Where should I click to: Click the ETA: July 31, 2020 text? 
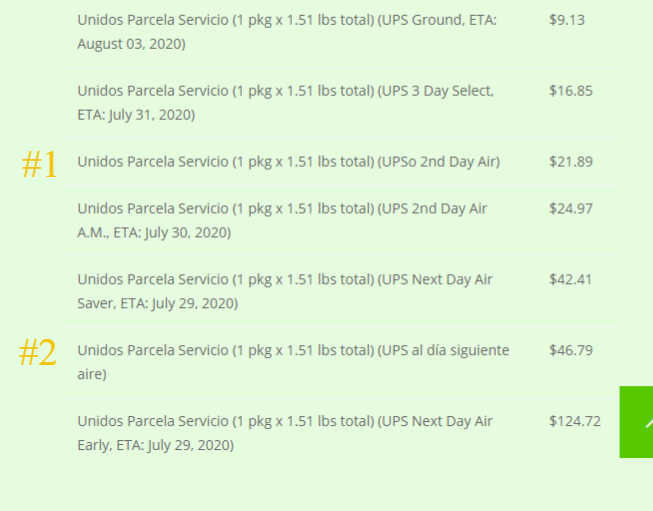(136, 115)
